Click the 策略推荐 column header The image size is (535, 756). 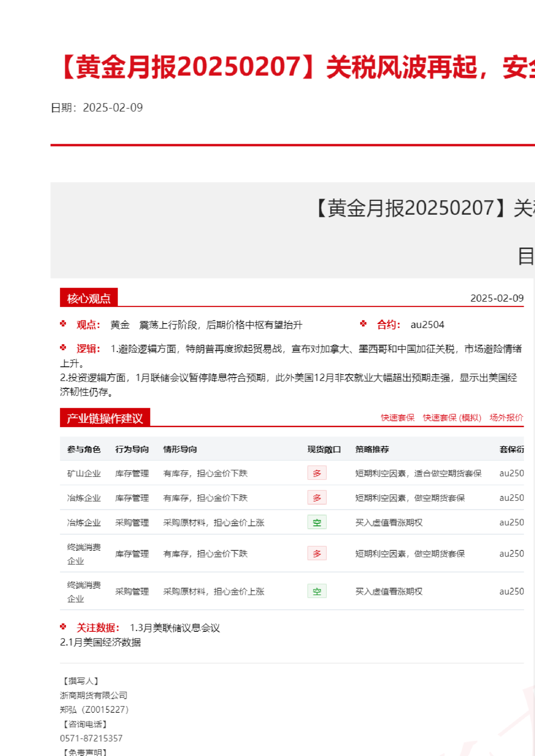372,449
